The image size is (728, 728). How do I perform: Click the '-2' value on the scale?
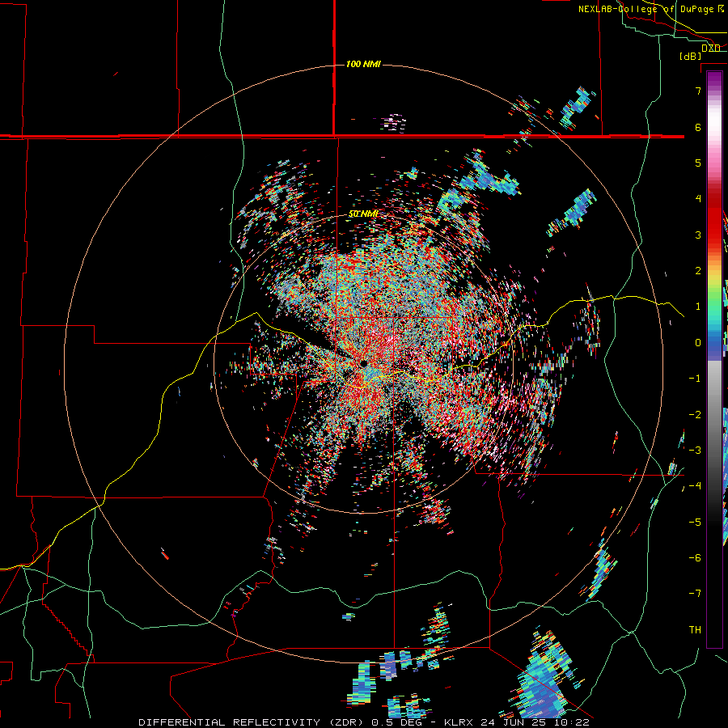[x=695, y=415]
